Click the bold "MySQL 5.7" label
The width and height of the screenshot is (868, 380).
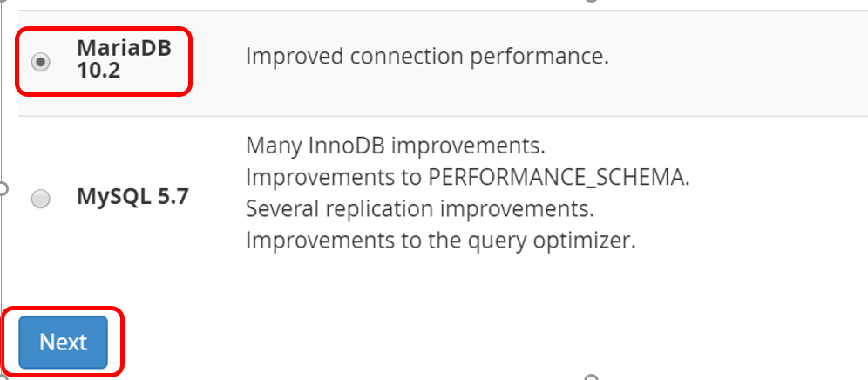(132, 197)
